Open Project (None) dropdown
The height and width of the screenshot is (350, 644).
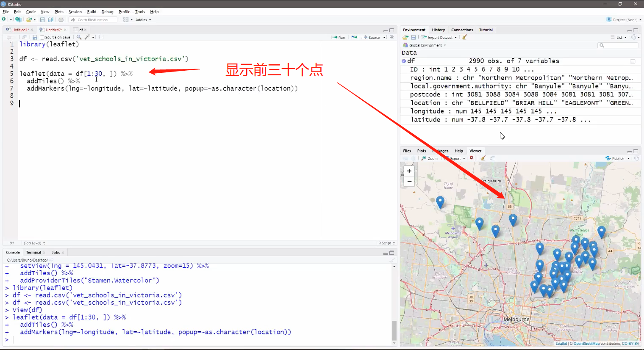point(624,19)
